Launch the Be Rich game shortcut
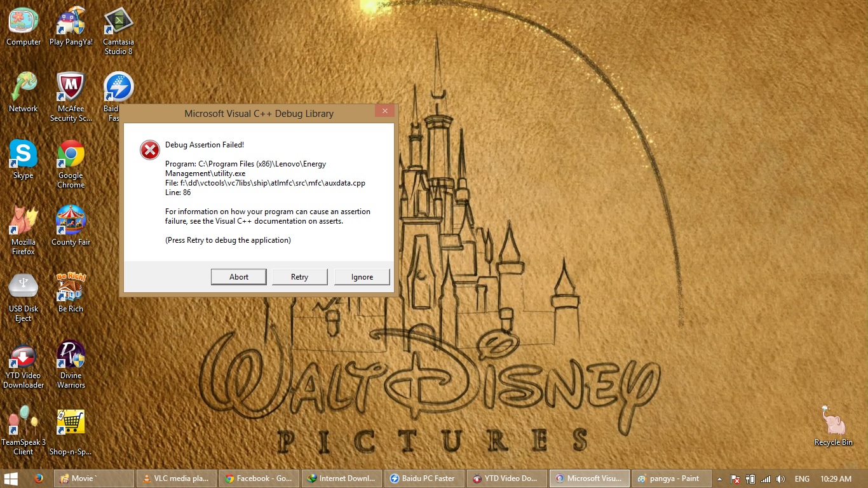Screen dimensions: 868x488 [x=71, y=292]
